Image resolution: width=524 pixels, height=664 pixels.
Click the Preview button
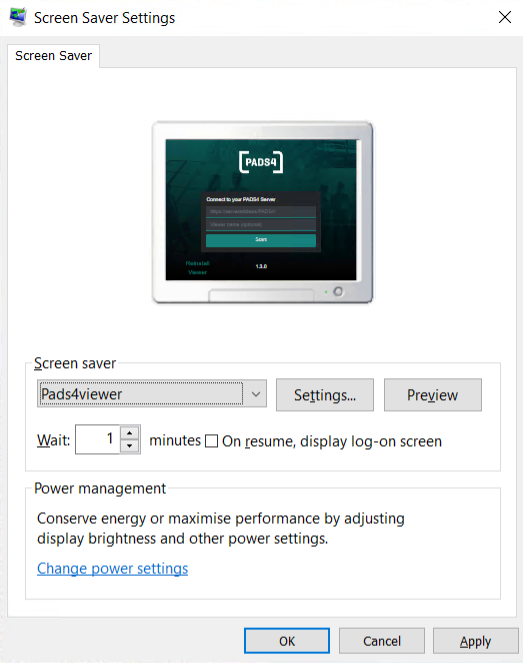[433, 395]
